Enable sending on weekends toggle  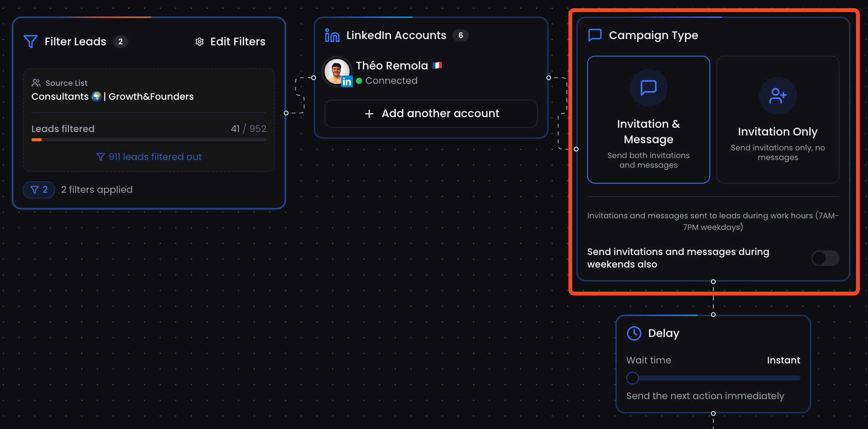coord(825,258)
